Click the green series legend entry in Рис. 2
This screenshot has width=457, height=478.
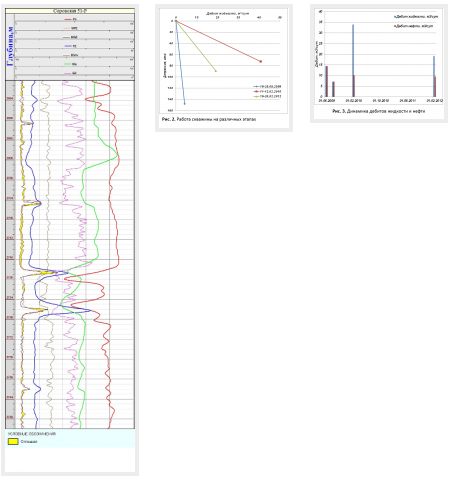click(x=267, y=96)
